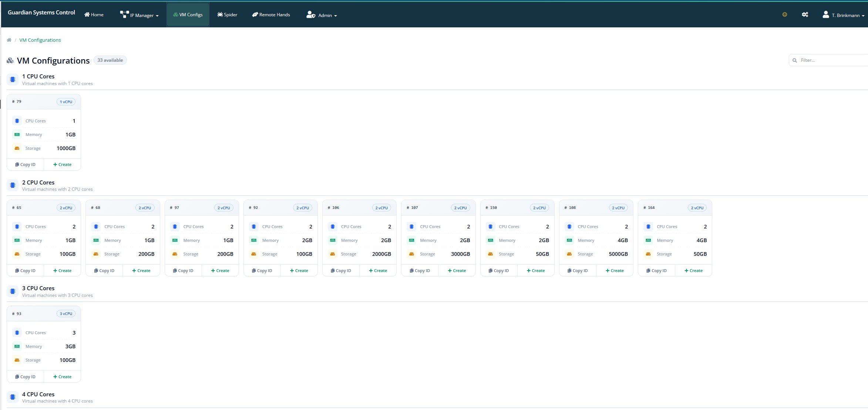This screenshot has height=410, width=868.
Task: Click the Storage icon in config #108
Action: point(569,254)
